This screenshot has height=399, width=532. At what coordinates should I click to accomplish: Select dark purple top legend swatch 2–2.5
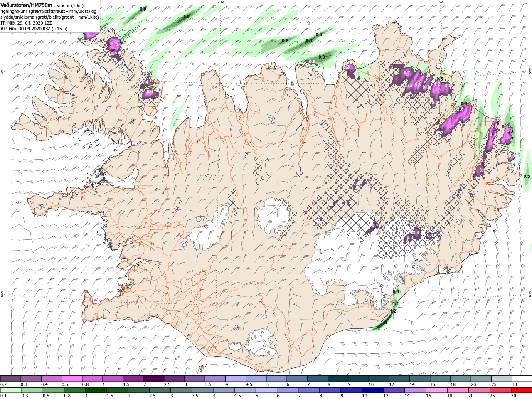coord(154,379)
